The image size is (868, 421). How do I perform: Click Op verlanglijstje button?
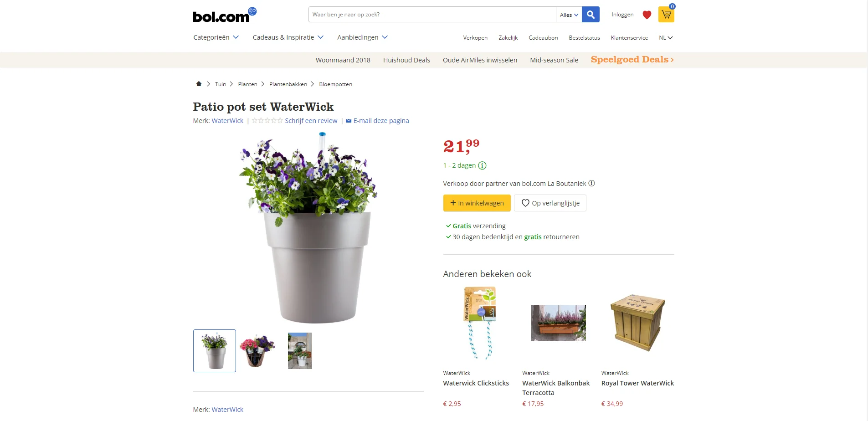(x=550, y=203)
